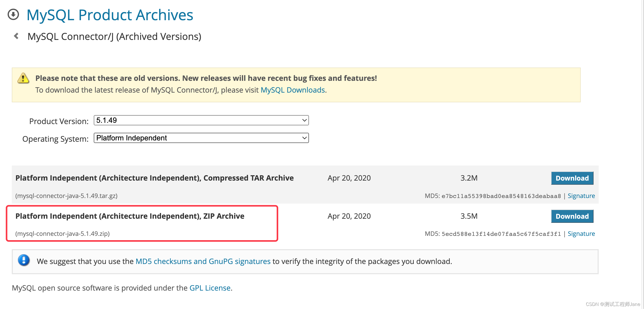Click the bold old versions warning text

(x=206, y=78)
